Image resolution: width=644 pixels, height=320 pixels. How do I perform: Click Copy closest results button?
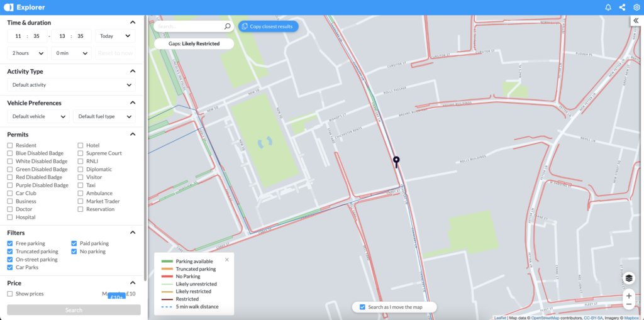pos(268,26)
